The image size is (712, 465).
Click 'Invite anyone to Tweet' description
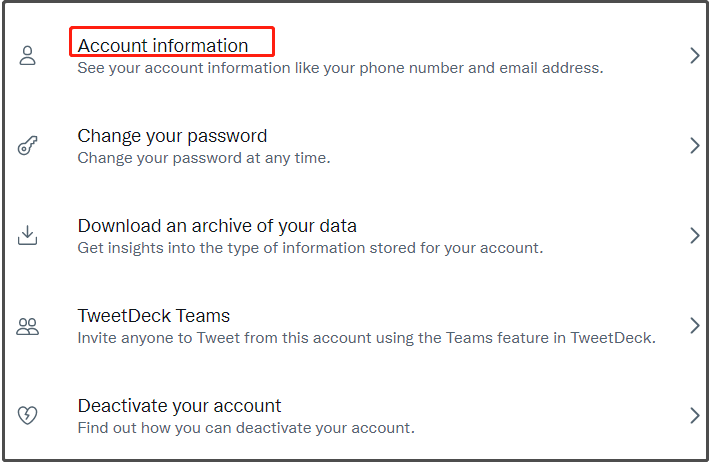point(366,338)
